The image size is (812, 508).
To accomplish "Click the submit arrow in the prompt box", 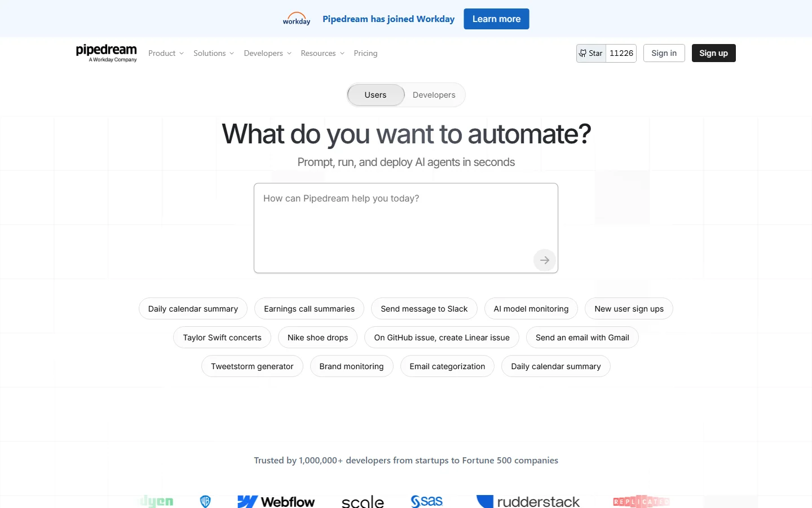I will [544, 260].
